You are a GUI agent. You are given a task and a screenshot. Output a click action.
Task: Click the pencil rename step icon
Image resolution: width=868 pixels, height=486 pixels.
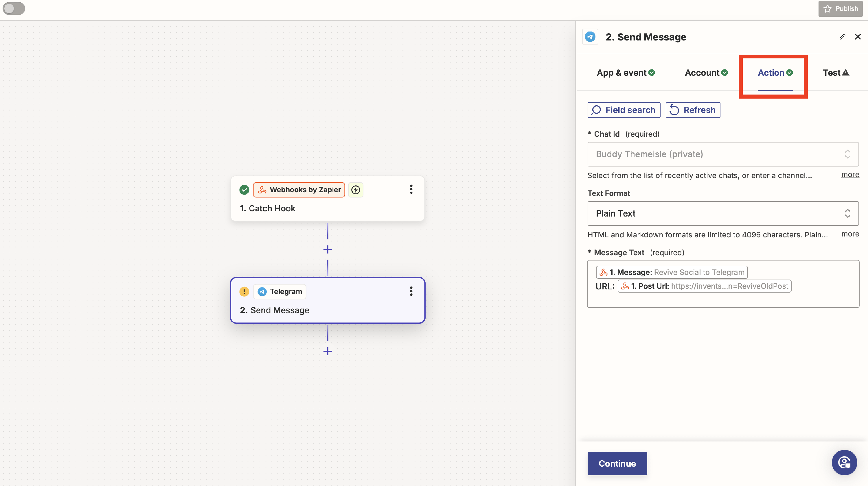842,37
